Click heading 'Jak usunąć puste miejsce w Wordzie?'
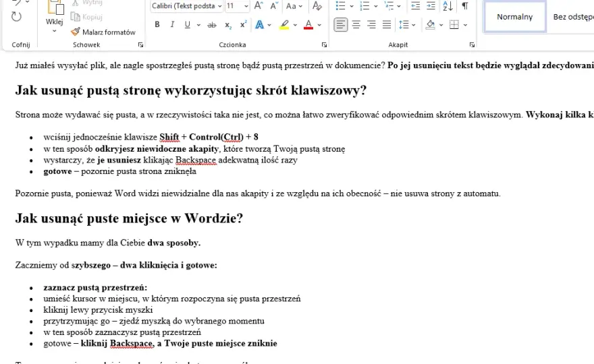 [129, 218]
